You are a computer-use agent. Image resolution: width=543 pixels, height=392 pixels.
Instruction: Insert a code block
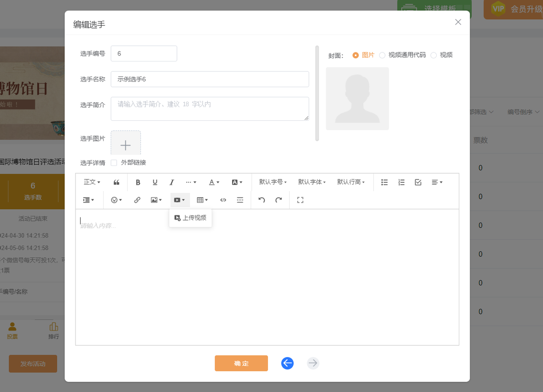click(x=223, y=200)
